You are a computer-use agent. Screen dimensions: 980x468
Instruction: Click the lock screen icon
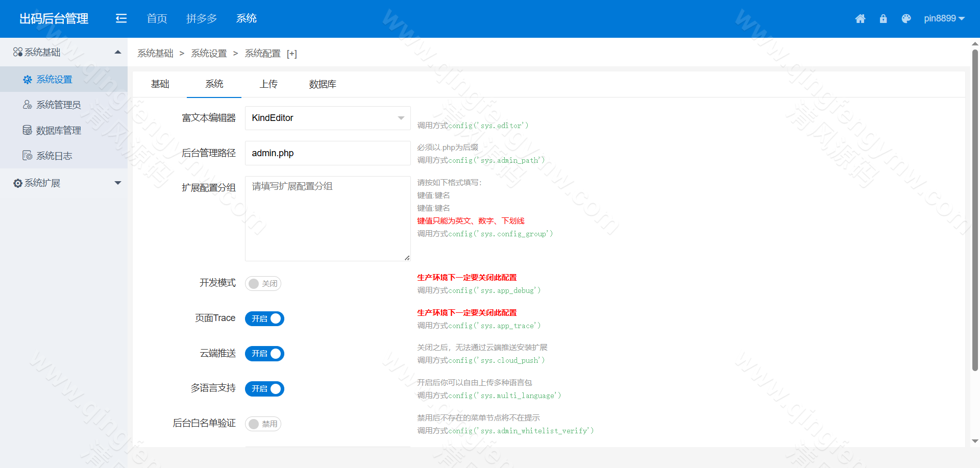884,18
